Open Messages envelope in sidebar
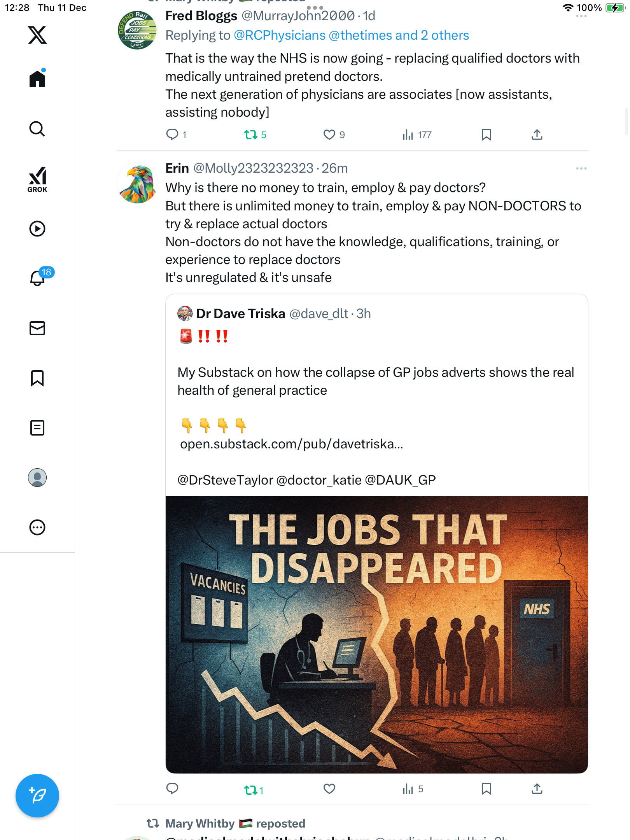This screenshot has width=630, height=840. pos(37,328)
